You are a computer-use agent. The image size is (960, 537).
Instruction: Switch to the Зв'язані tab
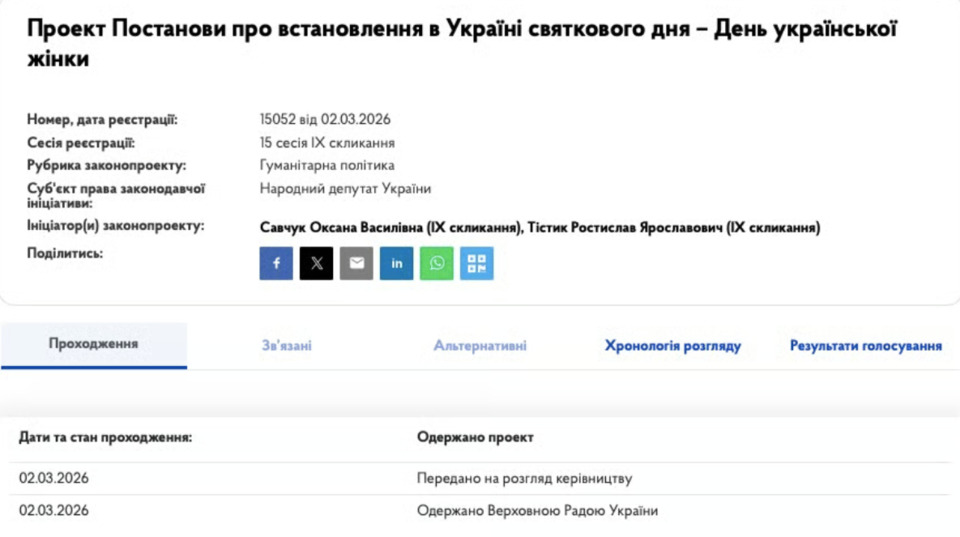(286, 346)
